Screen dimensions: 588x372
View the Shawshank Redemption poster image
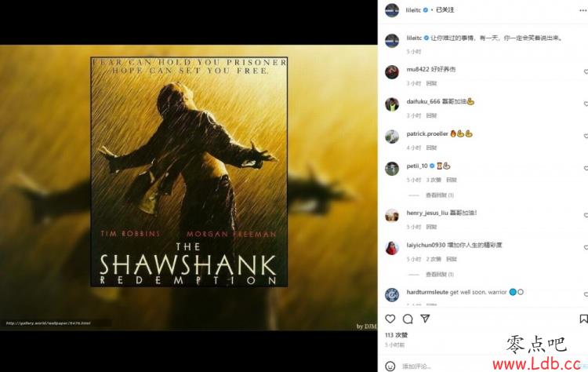coord(189,172)
